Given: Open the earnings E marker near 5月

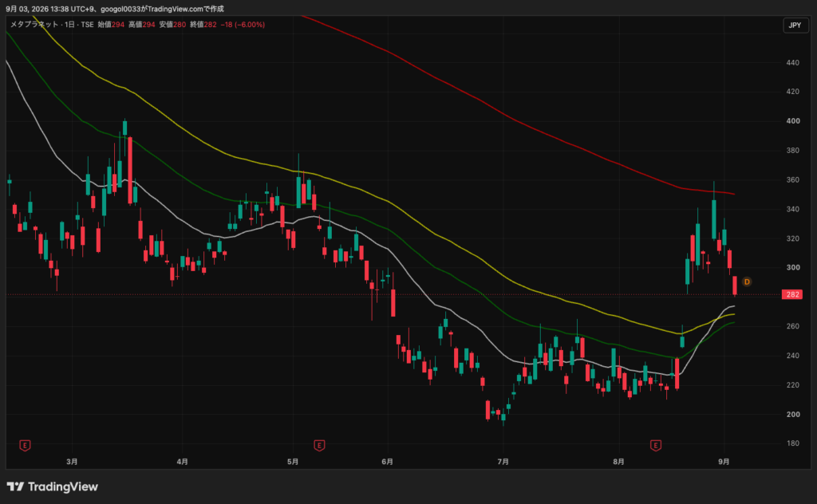Looking at the screenshot, I should [x=319, y=445].
